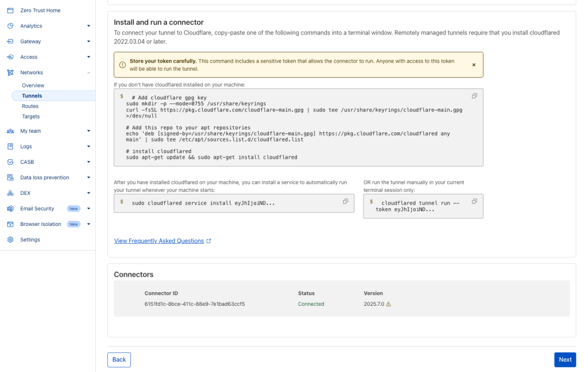
Task: Click the Connected status text
Action: (311, 304)
